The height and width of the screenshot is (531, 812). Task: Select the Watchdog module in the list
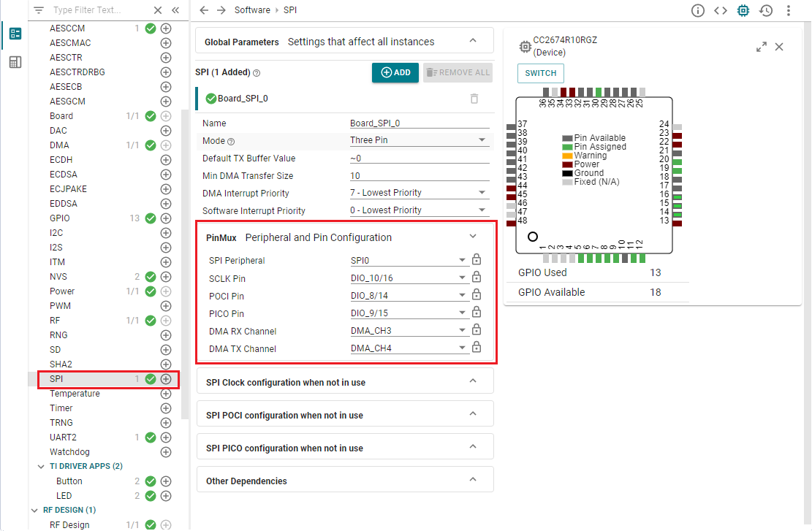tap(69, 452)
